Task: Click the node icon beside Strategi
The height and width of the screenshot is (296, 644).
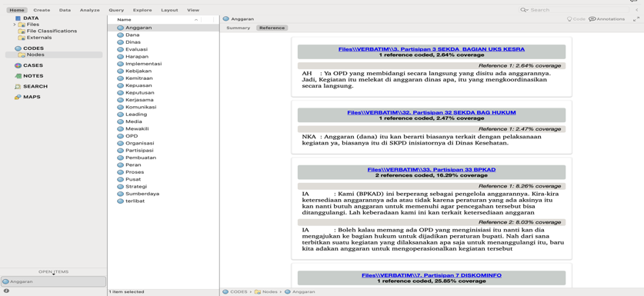Action: (120, 186)
